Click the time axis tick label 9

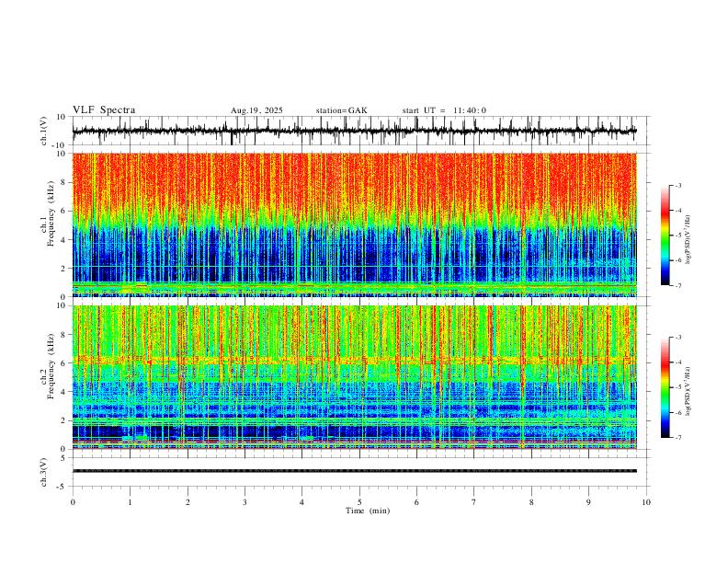588,502
